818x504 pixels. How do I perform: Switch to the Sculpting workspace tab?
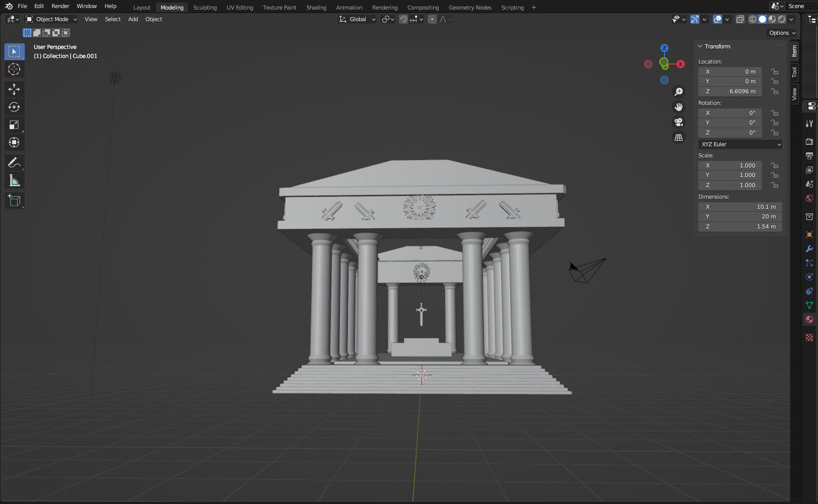tap(205, 7)
